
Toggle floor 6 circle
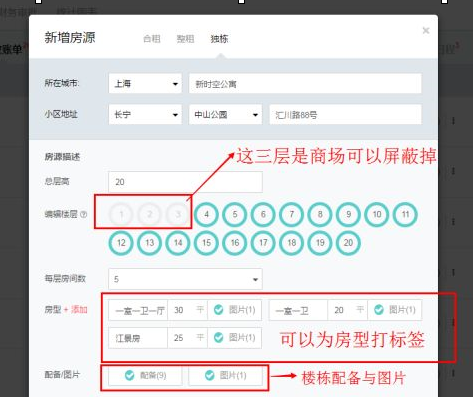[x=263, y=214]
